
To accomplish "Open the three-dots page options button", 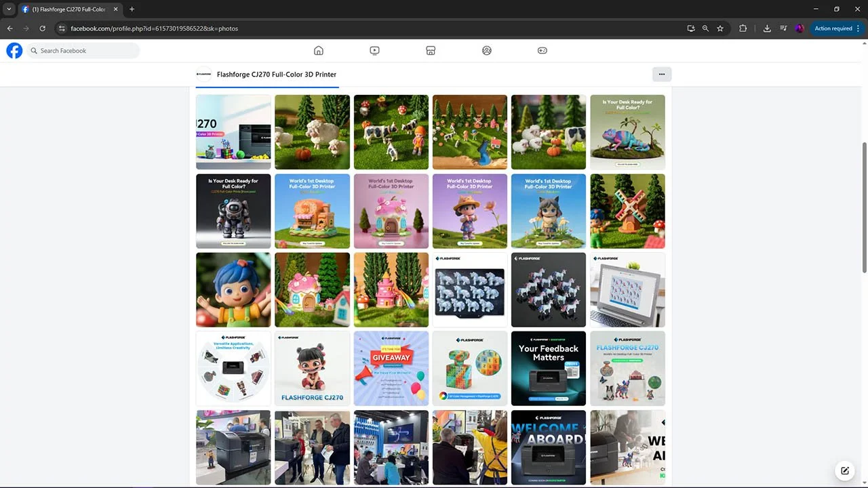I will (662, 74).
